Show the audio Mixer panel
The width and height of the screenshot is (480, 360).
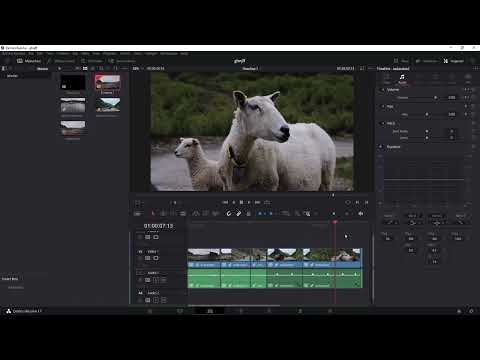coord(401,61)
